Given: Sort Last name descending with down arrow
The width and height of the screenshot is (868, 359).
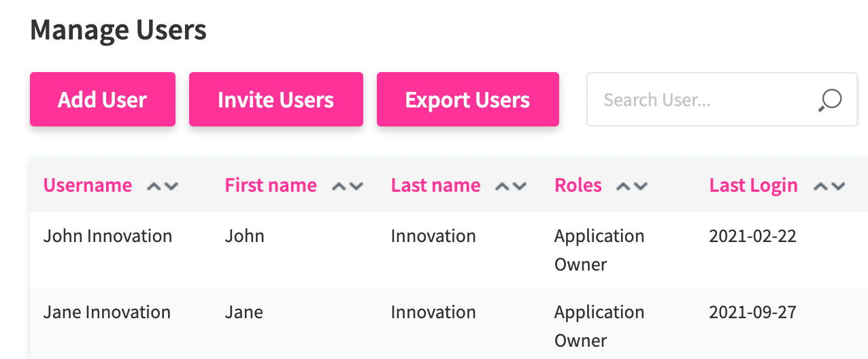Looking at the screenshot, I should tap(519, 186).
